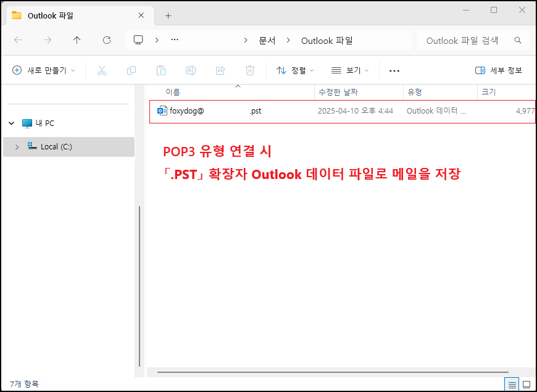Switch to large thumbnails view icon
The width and height of the screenshot is (537, 392).
pyautogui.click(x=527, y=385)
